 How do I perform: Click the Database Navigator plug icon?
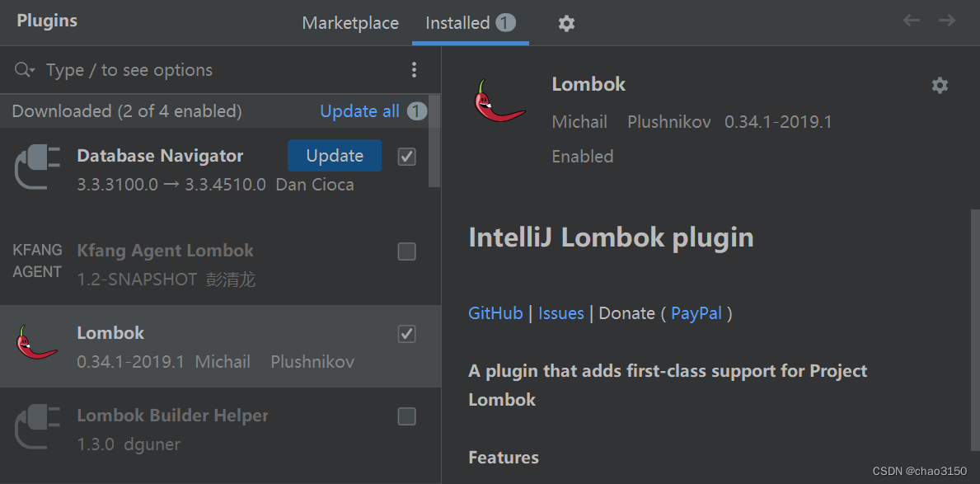pyautogui.click(x=36, y=167)
